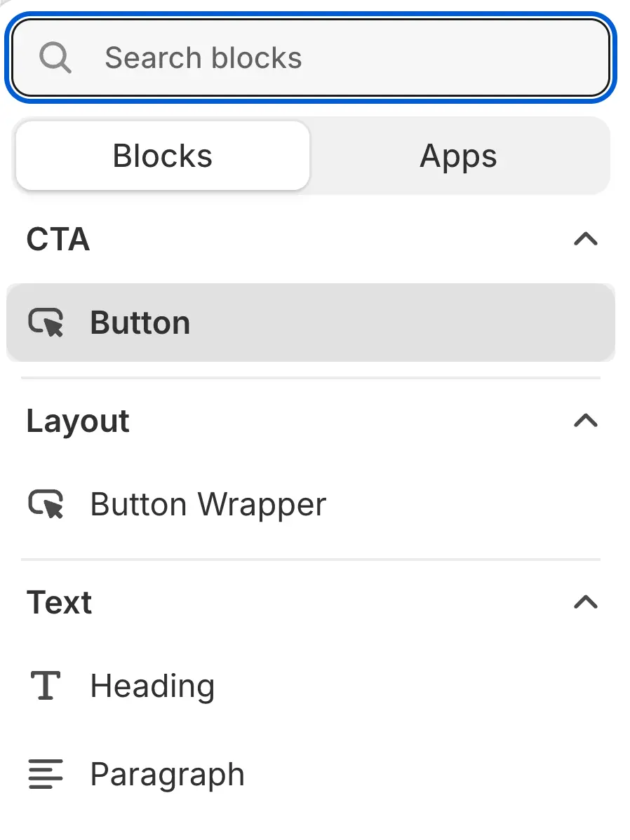Click the Layout section title
Viewport: 630px width, 840px height.
[x=78, y=421]
